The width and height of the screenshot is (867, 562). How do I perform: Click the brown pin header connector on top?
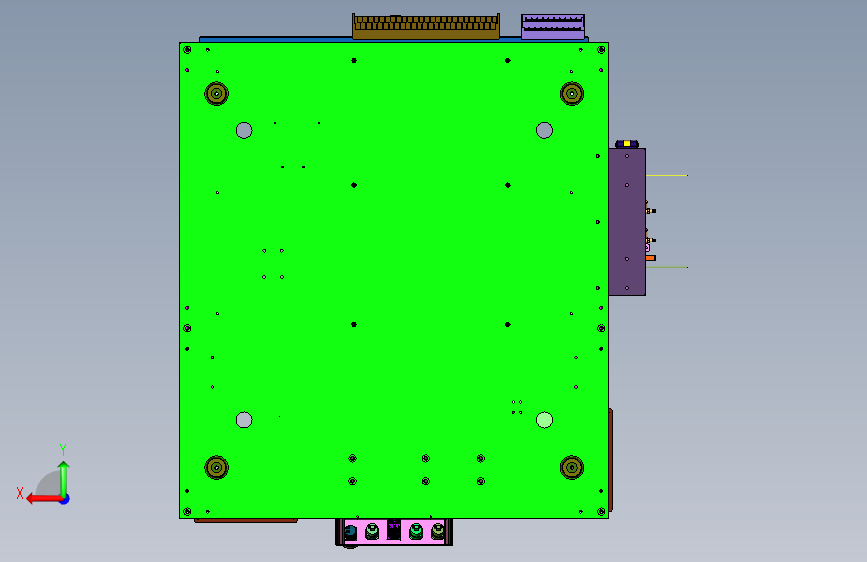(x=426, y=27)
